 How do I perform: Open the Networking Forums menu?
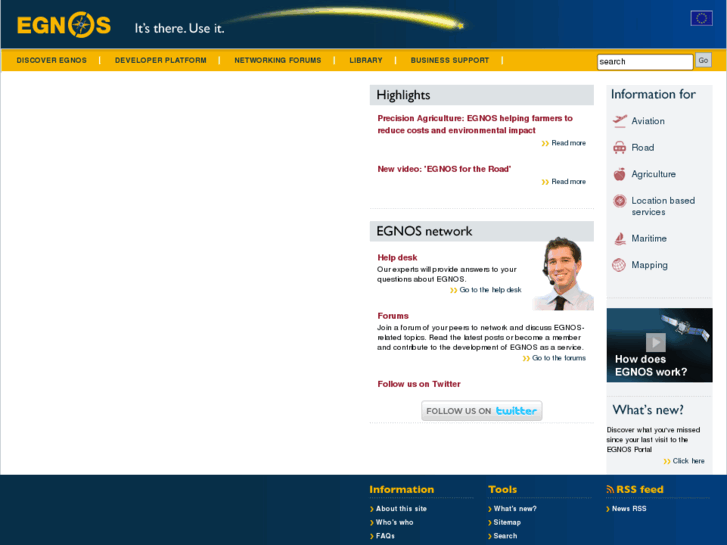278,60
